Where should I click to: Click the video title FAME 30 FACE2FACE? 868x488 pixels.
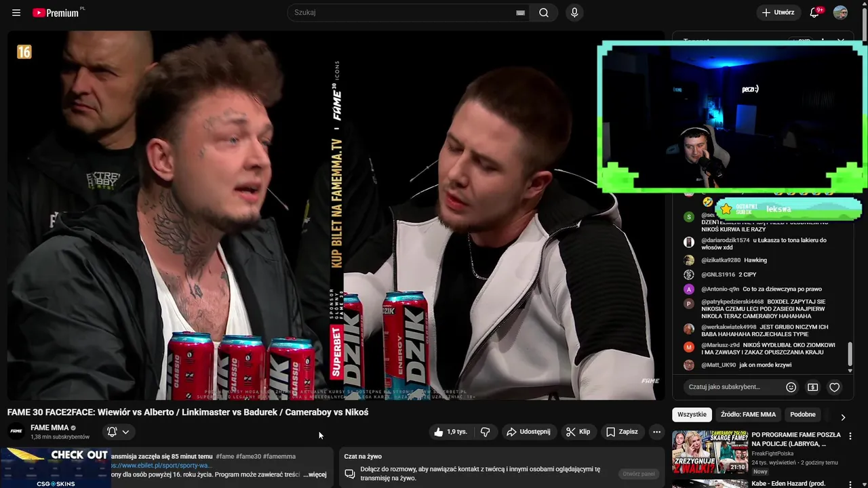pyautogui.click(x=188, y=412)
